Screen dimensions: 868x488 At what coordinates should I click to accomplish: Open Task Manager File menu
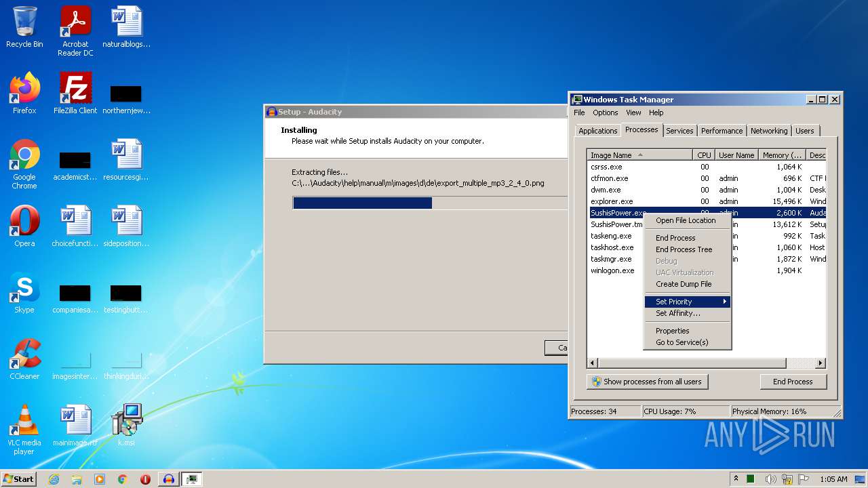click(x=579, y=113)
